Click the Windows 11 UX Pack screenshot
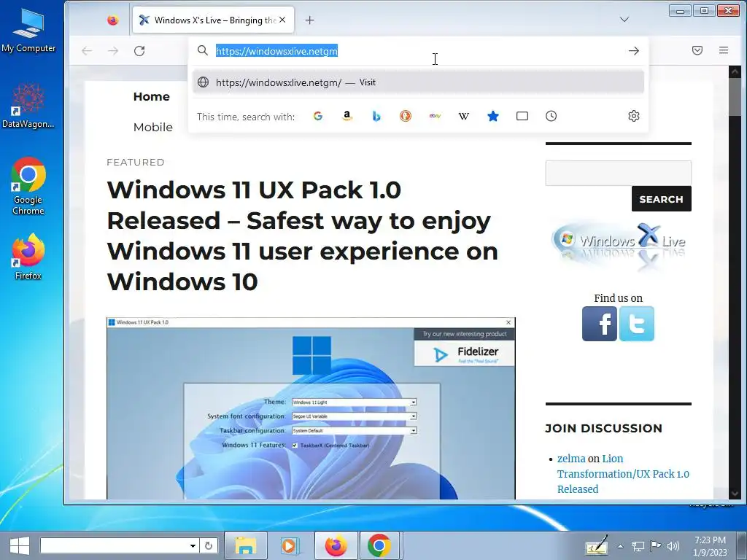 coord(311,408)
